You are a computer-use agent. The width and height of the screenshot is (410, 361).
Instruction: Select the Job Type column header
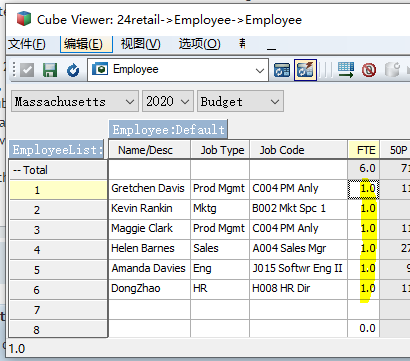pyautogui.click(x=220, y=150)
